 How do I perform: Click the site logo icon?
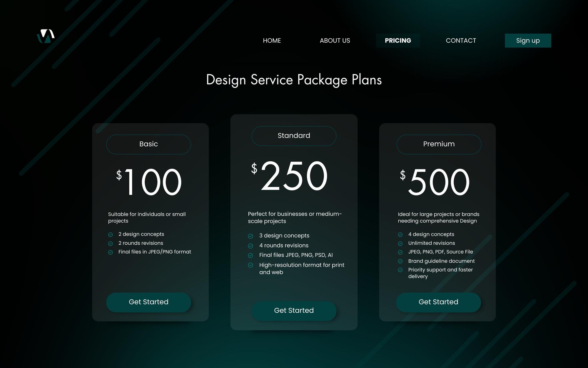[x=46, y=36]
